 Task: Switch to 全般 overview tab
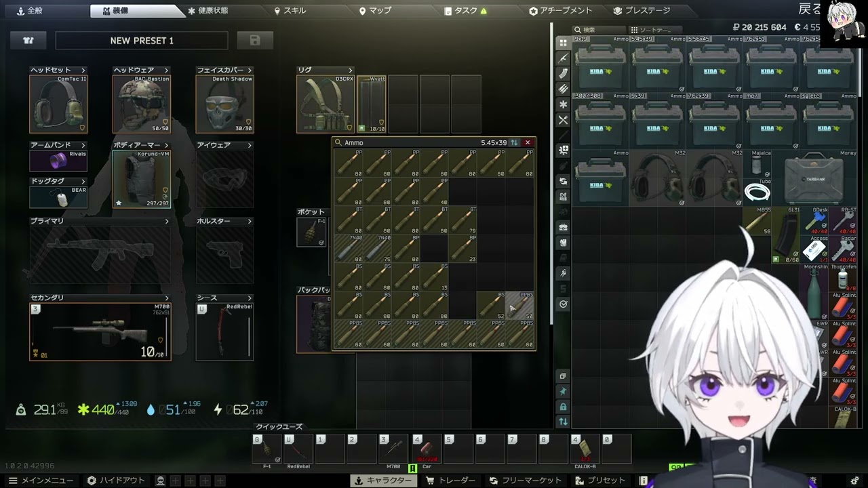(31, 11)
